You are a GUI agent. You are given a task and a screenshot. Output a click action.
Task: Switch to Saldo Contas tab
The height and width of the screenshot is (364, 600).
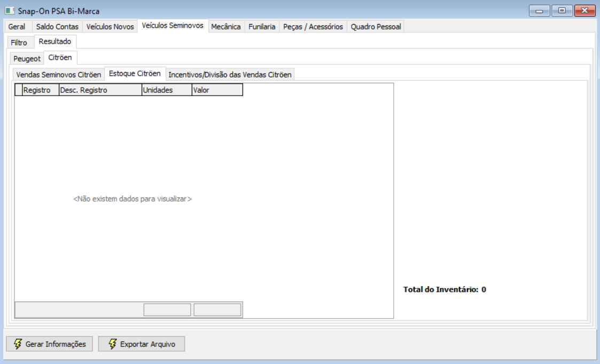click(x=57, y=26)
